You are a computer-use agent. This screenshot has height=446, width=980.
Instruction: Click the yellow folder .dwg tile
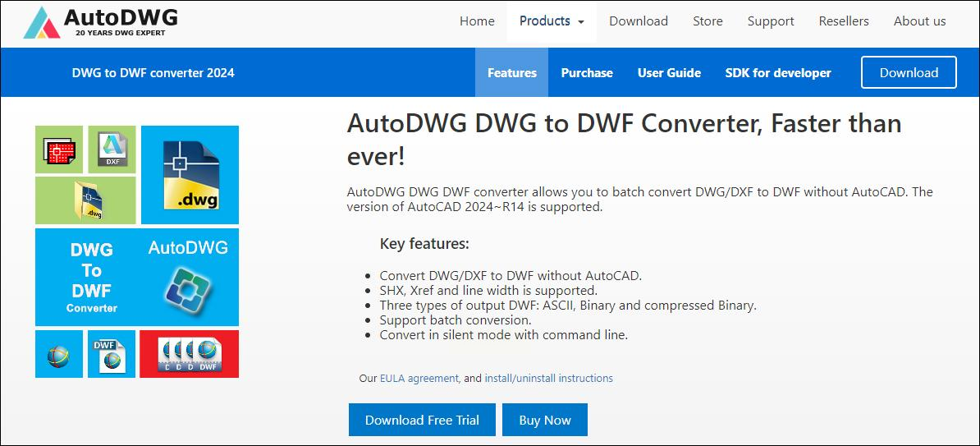click(x=85, y=200)
